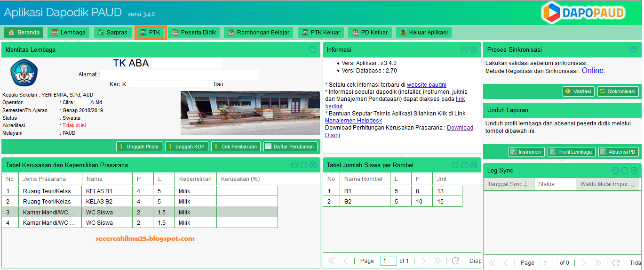Go to next page in Log Sync pager
The height and width of the screenshot is (270, 644).
(x=583, y=263)
